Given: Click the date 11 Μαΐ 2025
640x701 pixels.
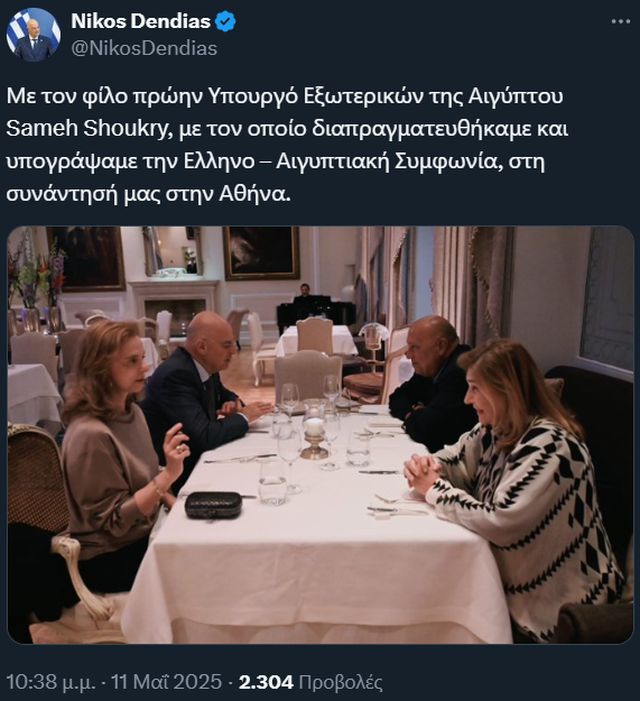Looking at the screenshot, I should [x=166, y=682].
